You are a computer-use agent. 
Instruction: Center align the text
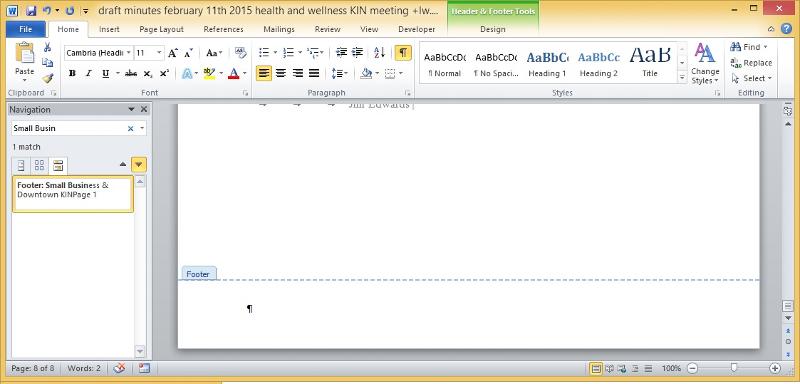coord(281,73)
